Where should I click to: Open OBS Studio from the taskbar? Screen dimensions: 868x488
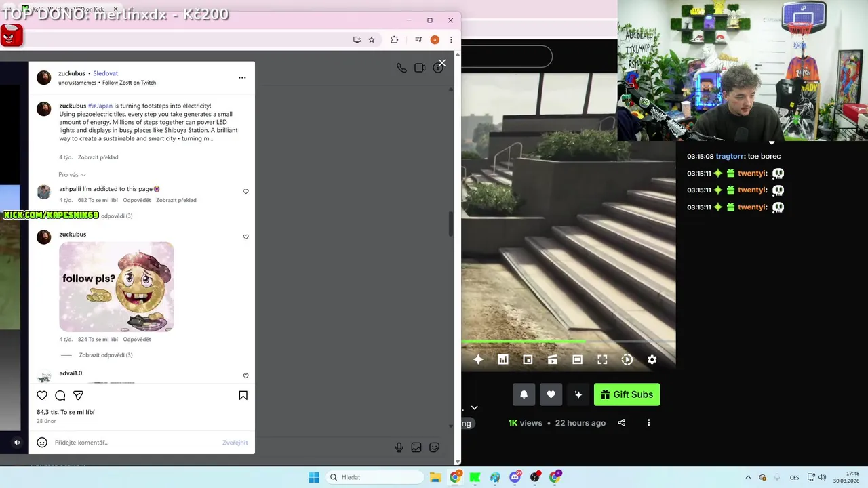tap(535, 477)
